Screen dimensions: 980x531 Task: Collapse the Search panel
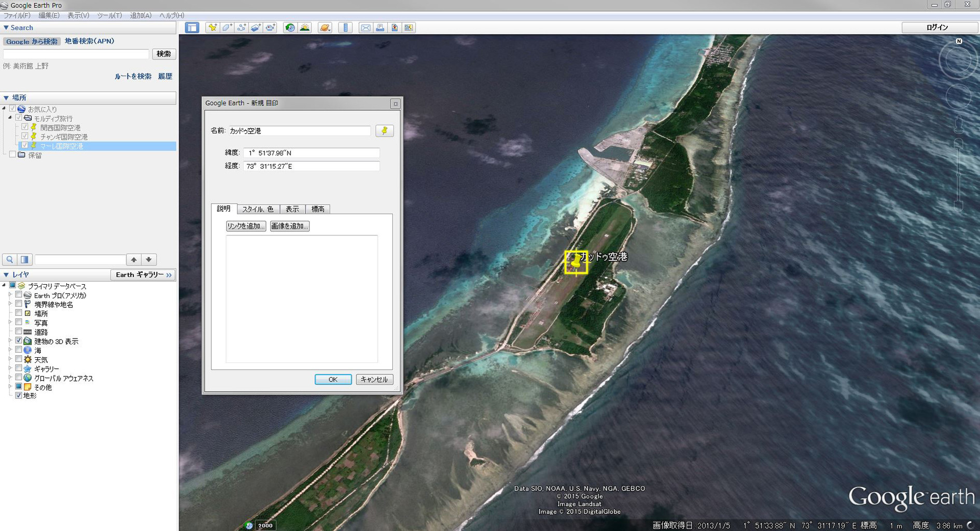point(6,28)
